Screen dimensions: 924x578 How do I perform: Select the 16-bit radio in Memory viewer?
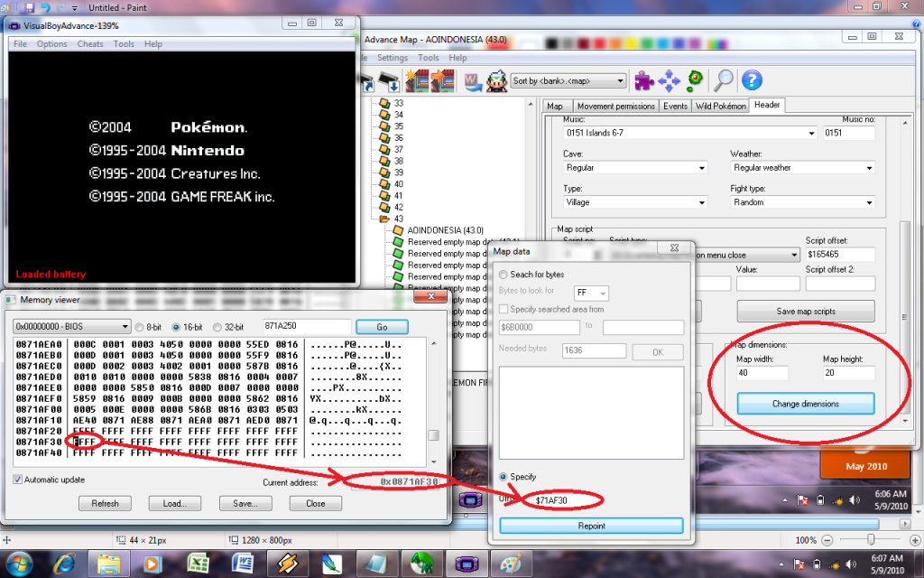click(x=176, y=327)
